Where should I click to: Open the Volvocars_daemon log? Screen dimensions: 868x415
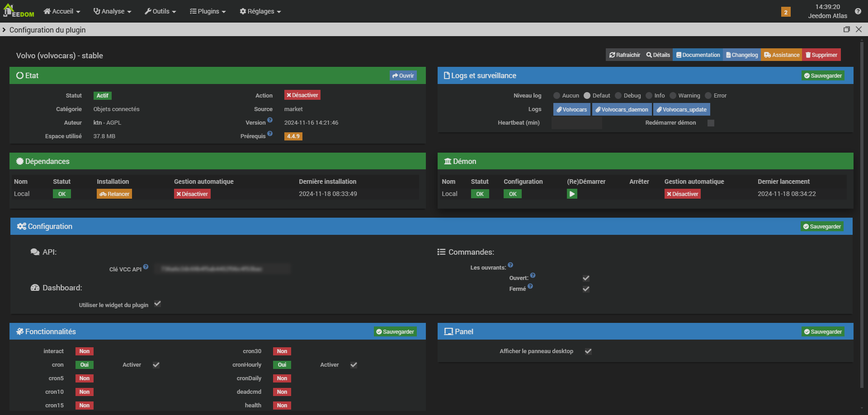coord(622,110)
